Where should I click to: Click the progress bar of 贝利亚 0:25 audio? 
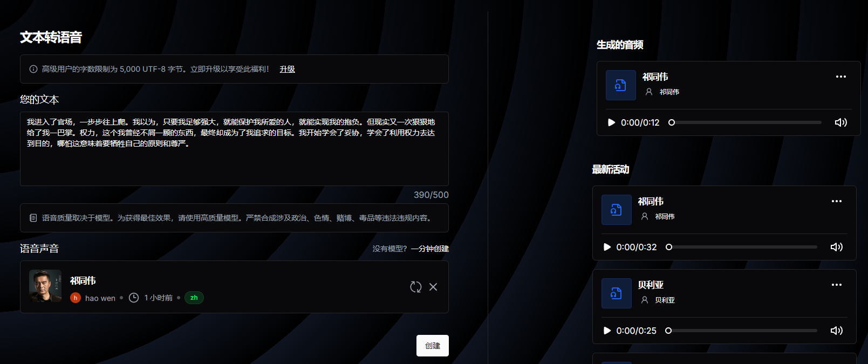click(x=741, y=331)
